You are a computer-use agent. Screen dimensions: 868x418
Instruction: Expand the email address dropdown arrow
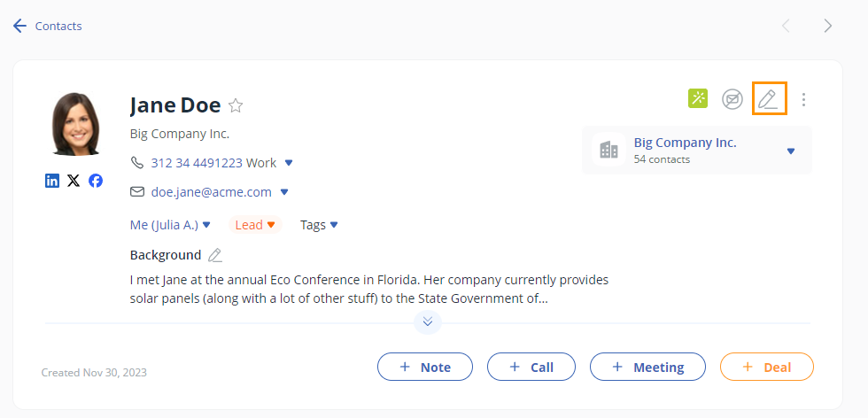[x=284, y=191]
